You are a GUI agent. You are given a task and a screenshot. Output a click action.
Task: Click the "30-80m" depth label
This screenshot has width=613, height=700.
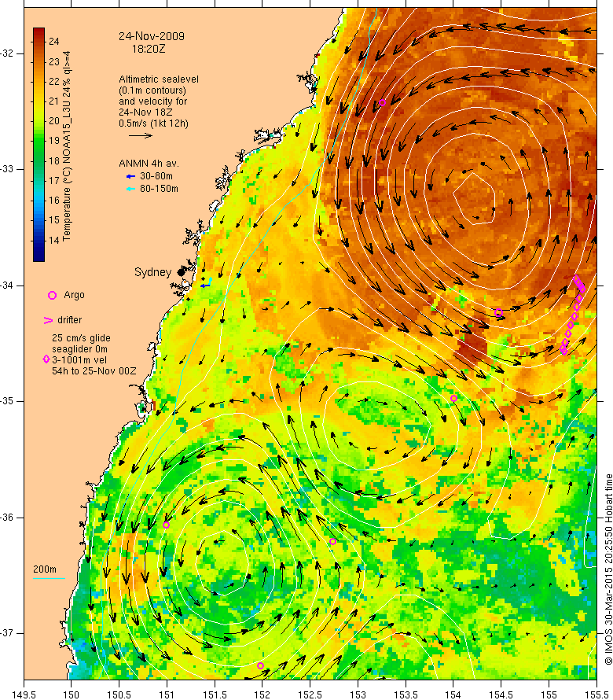(156, 176)
